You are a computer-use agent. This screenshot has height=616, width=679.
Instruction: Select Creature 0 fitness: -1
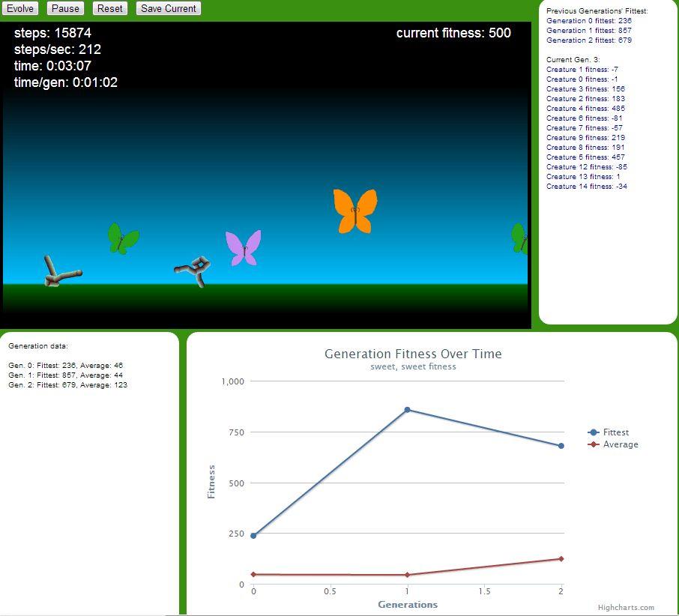tap(582, 79)
